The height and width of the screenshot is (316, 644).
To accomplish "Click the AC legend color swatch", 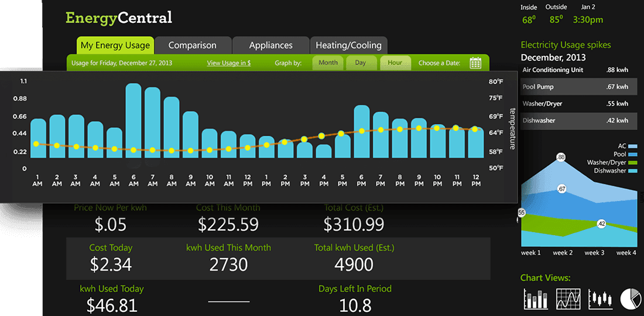I will coord(633,146).
